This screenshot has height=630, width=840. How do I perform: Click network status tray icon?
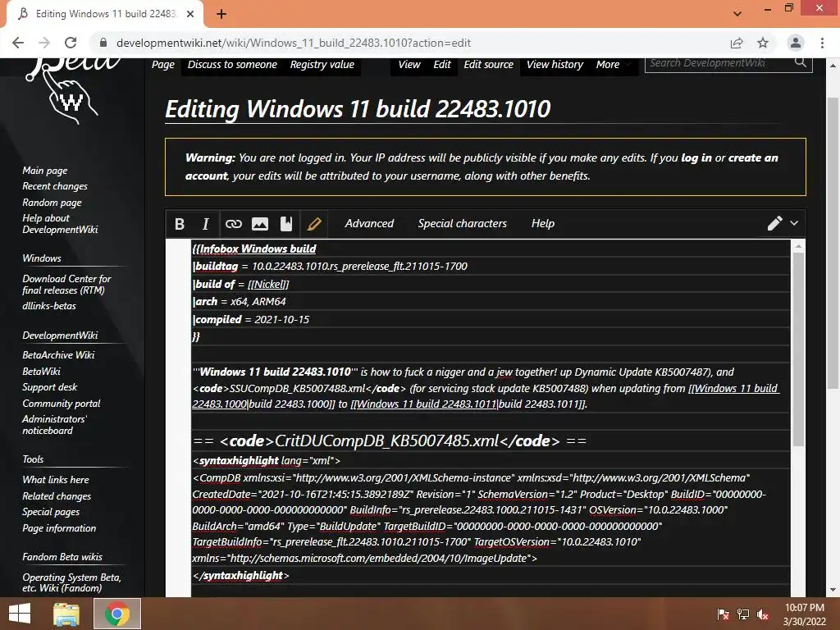pyautogui.click(x=743, y=614)
